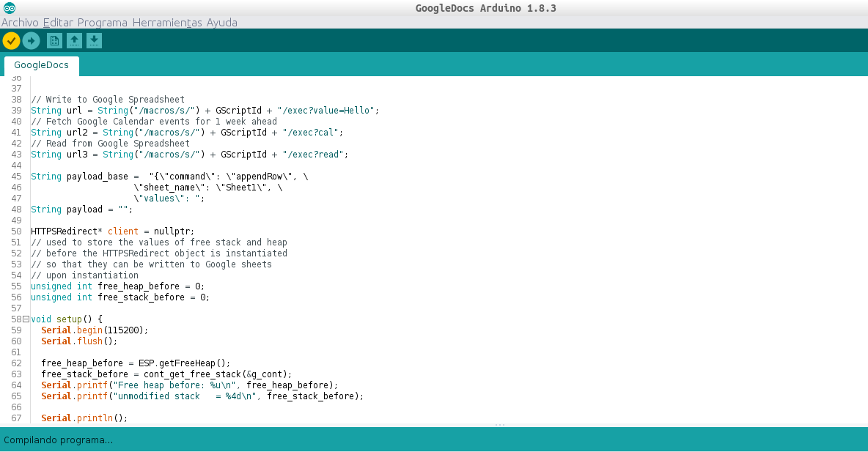Click the 'Serial.begin(115200);' line
The width and height of the screenshot is (868, 452).
click(x=95, y=330)
